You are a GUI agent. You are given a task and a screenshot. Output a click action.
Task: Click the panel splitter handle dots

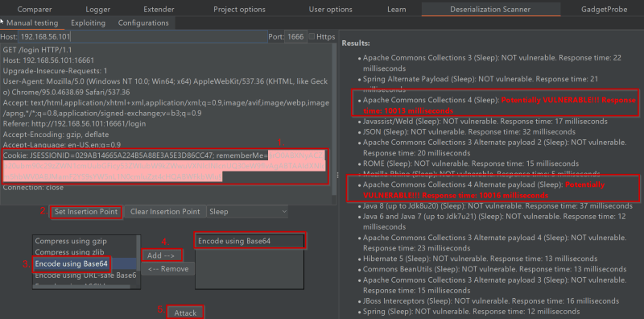coord(337,175)
